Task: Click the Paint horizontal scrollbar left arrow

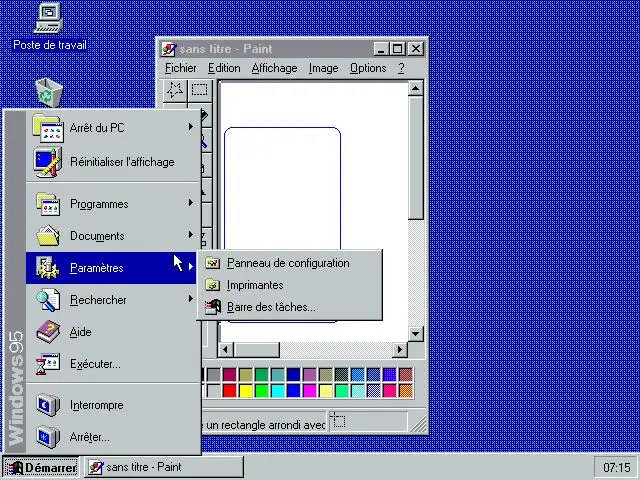Action: tap(225, 350)
